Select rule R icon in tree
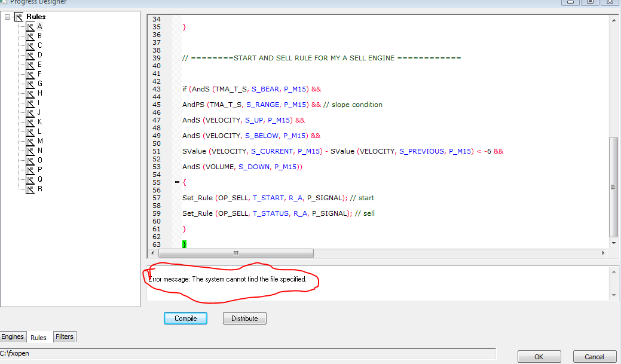The width and height of the screenshot is (621, 364). click(30, 189)
